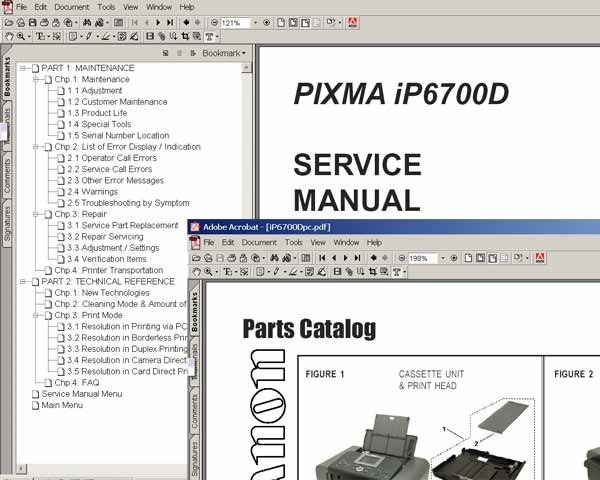Open Window menu in back Acrobat window
600x480 pixels.
159,7
